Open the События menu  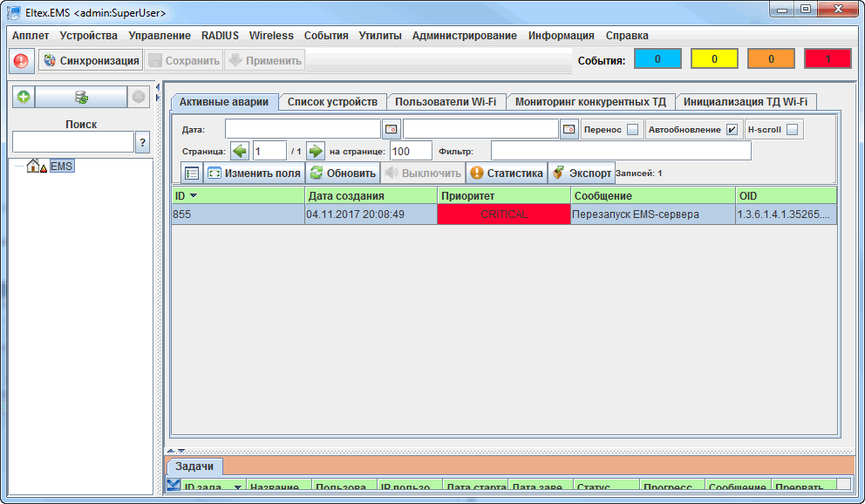pyautogui.click(x=326, y=35)
